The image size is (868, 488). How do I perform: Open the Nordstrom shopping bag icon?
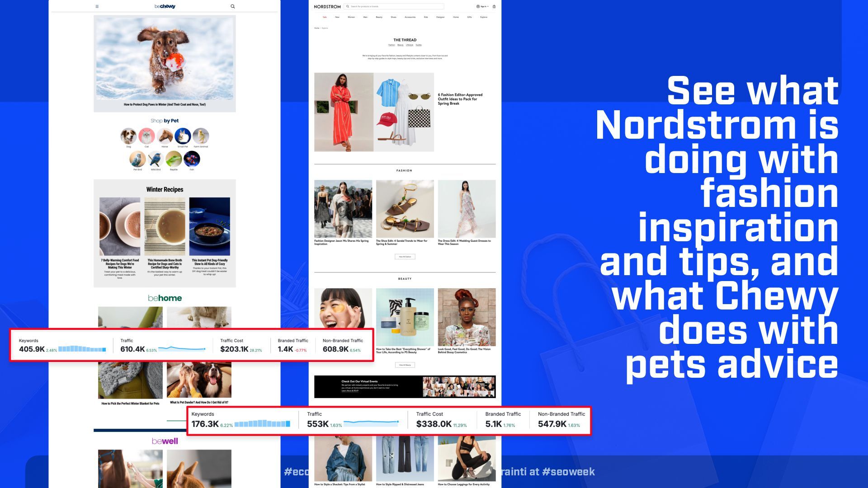pyautogui.click(x=494, y=6)
